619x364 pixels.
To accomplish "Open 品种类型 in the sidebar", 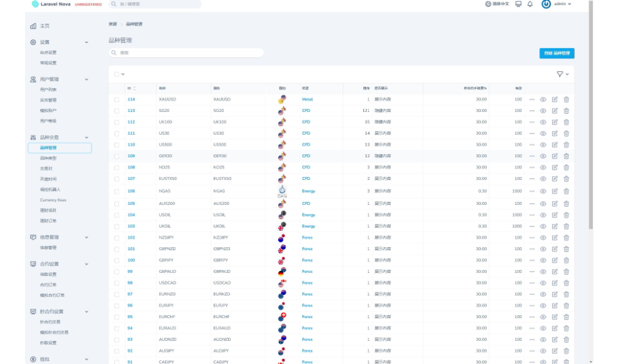I will 48,158.
